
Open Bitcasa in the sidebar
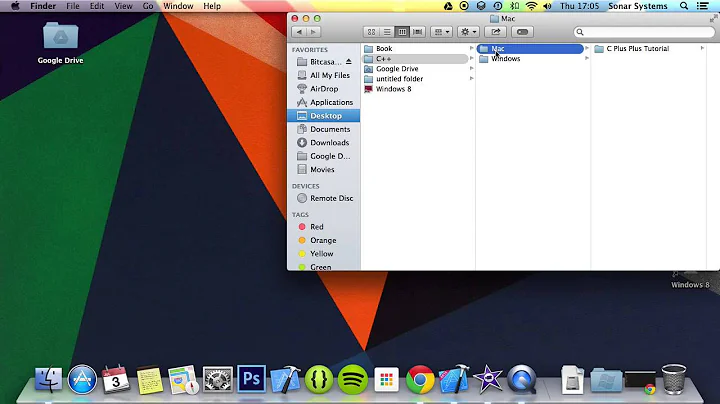point(324,62)
